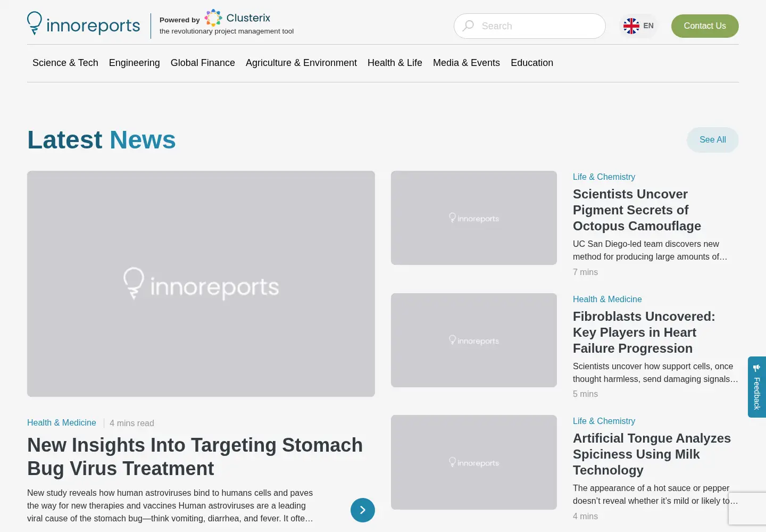This screenshot has width=766, height=532.
Task: Open the Health & Life menu
Action: (x=395, y=63)
